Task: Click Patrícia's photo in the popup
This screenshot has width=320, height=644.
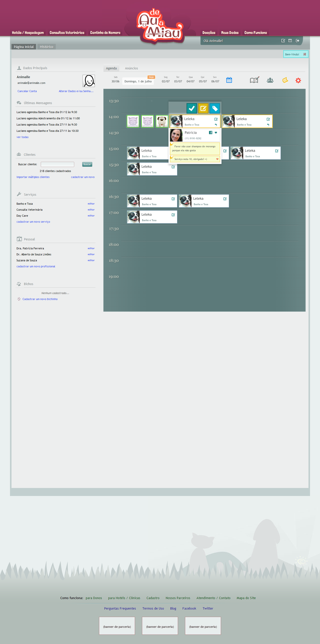Action: click(x=176, y=135)
